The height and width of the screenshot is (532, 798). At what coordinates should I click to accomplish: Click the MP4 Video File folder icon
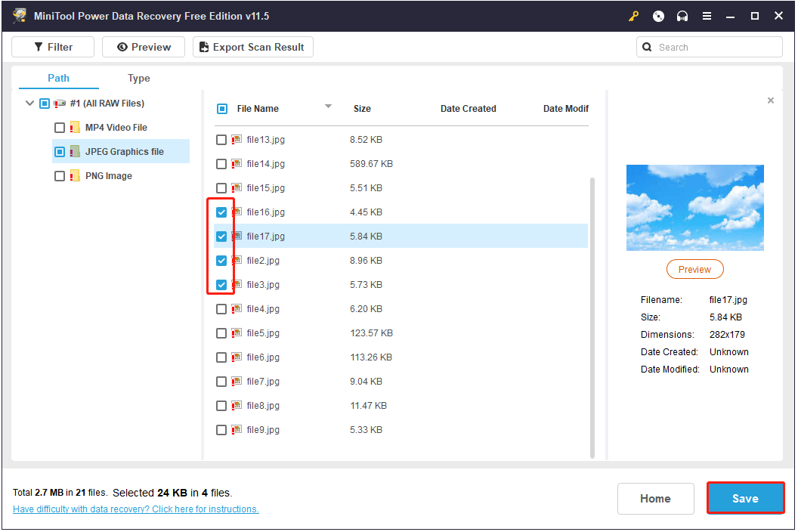pyautogui.click(x=75, y=128)
